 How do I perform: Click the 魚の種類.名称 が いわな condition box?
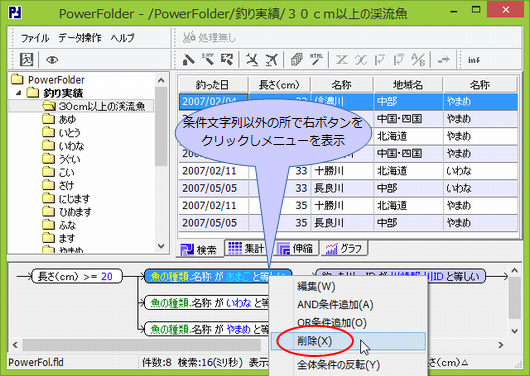coord(207,303)
